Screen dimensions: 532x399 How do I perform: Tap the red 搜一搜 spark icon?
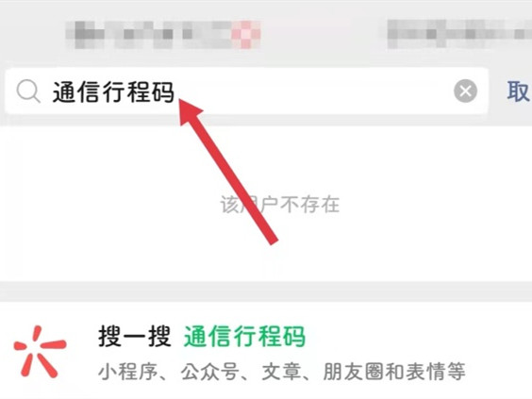click(40, 352)
